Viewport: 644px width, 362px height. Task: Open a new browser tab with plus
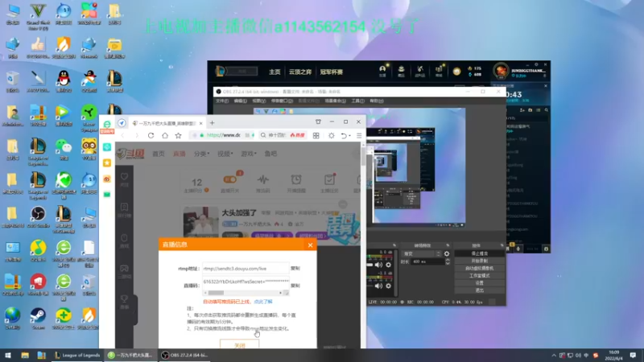pos(212,123)
